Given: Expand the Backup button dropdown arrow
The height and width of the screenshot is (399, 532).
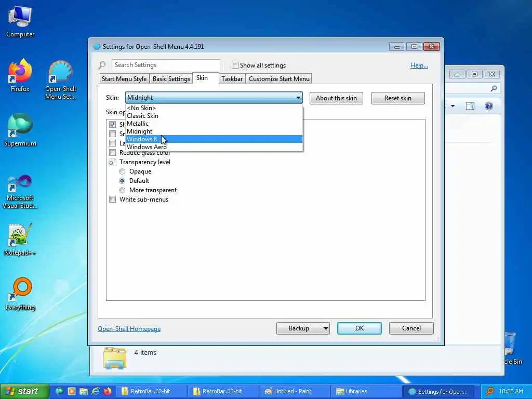Looking at the screenshot, I should pos(326,328).
